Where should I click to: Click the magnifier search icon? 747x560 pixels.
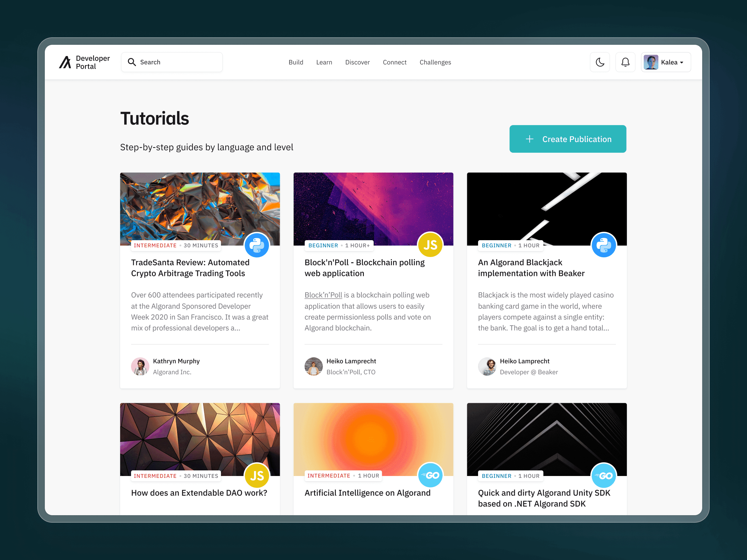pyautogui.click(x=132, y=62)
